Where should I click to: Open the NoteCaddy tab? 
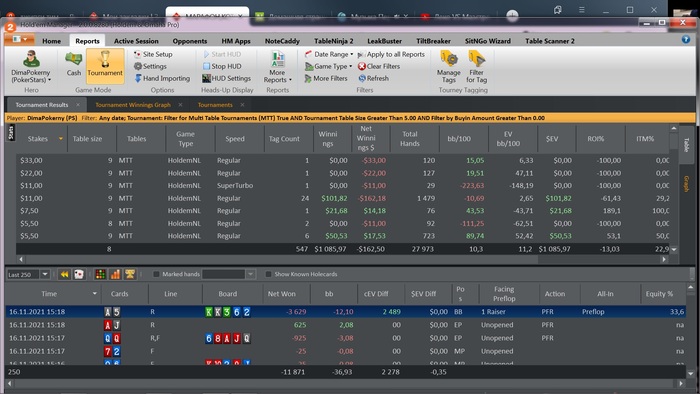coord(282,41)
